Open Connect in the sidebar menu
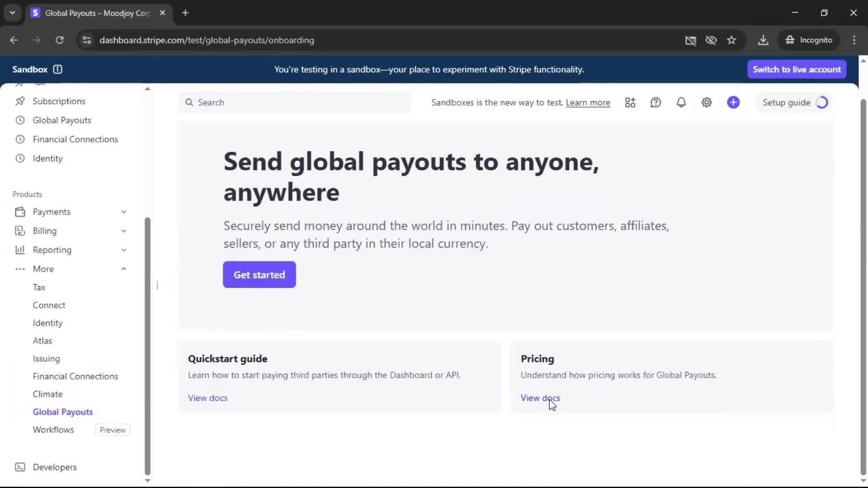 pos(49,305)
